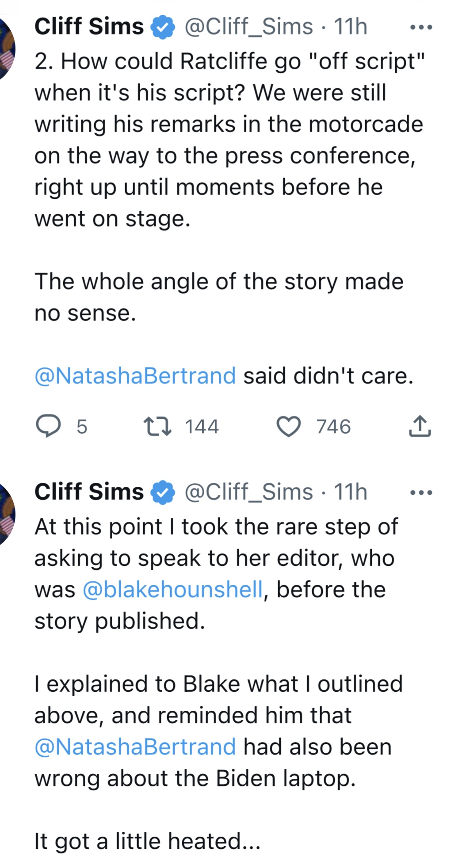Open the 11h timestamp of first tweet
This screenshot has height=868, width=462.
click(350, 27)
